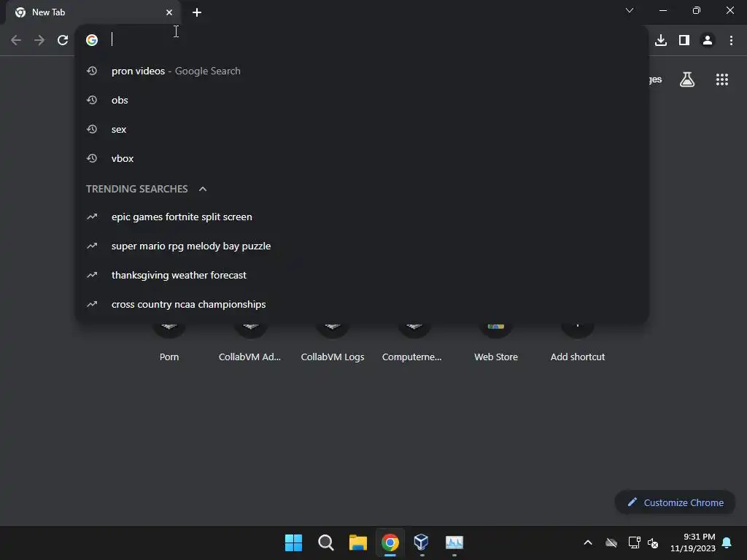Open a new tab with plus button

[197, 12]
